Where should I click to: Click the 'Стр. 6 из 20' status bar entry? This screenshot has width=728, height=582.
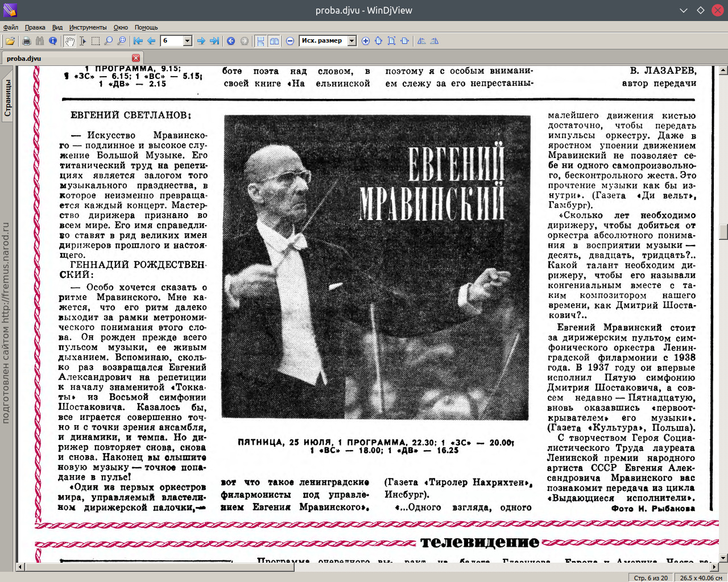click(651, 577)
